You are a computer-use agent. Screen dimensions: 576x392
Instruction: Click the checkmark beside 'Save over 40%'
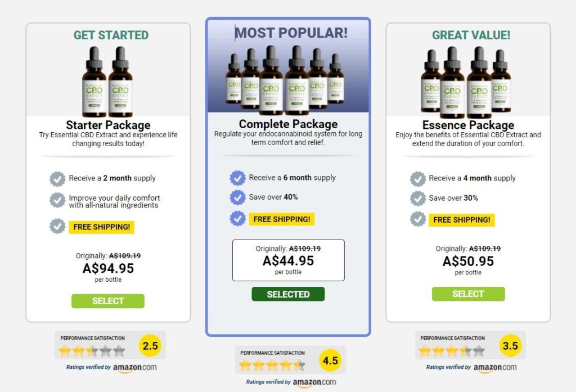click(238, 197)
